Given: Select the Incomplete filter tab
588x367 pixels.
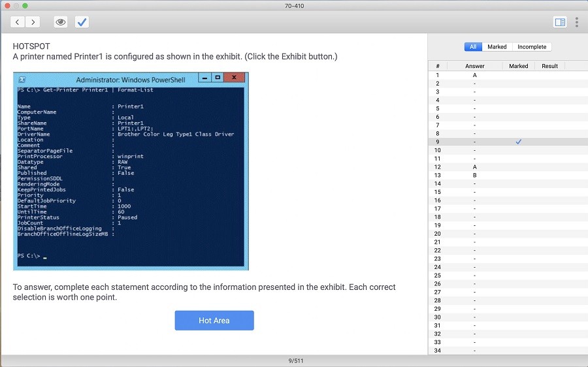Looking at the screenshot, I should (532, 46).
